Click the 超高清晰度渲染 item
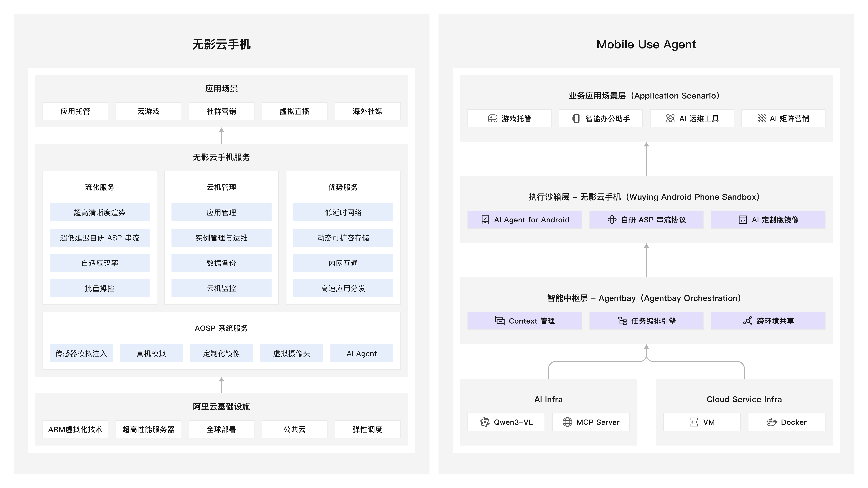This screenshot has width=868, height=488. click(x=100, y=213)
